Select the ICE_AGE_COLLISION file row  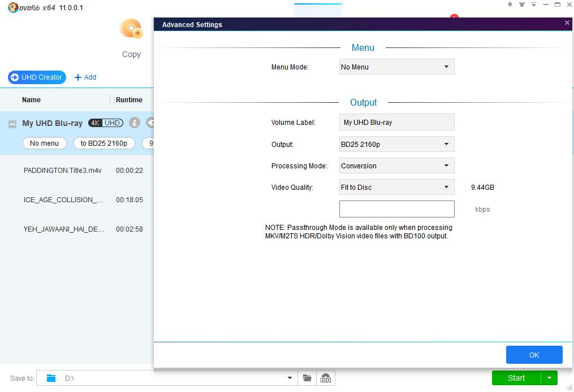pyautogui.click(x=77, y=199)
